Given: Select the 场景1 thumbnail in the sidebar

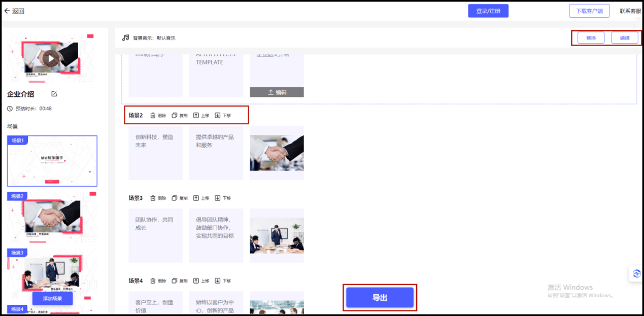Looking at the screenshot, I should 52,161.
